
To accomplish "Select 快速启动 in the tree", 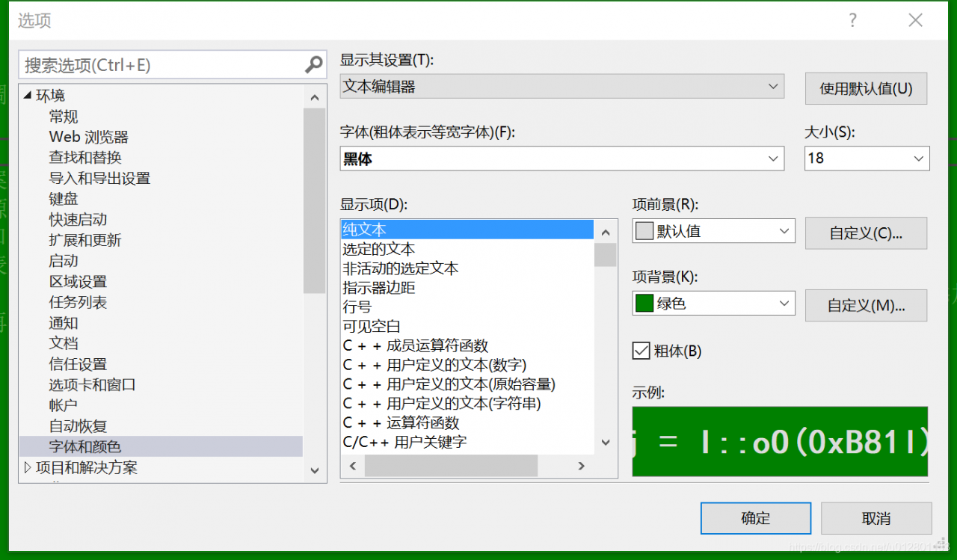I will click(78, 220).
